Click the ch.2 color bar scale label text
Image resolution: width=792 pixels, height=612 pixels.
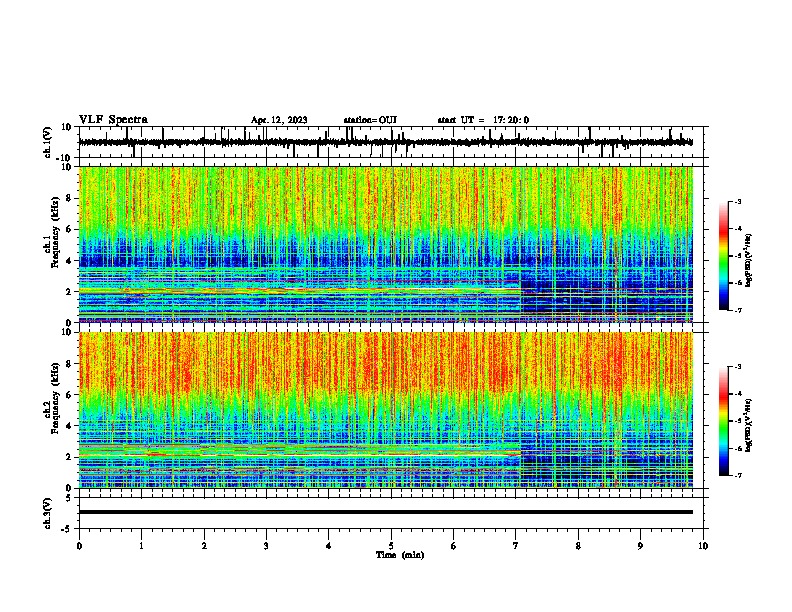(x=750, y=425)
